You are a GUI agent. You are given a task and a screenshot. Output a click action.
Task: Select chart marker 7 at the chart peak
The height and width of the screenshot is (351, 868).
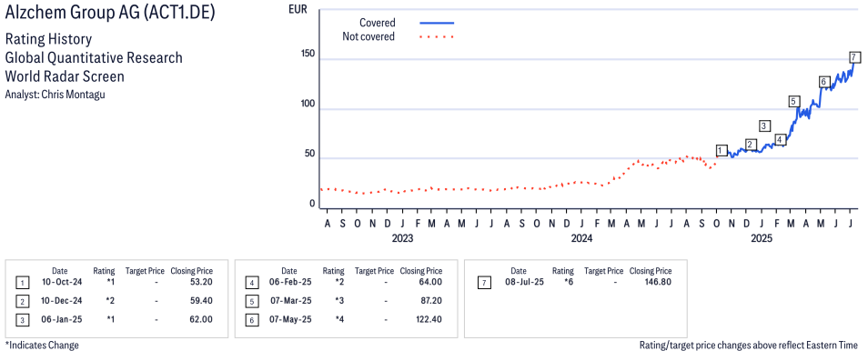point(855,57)
